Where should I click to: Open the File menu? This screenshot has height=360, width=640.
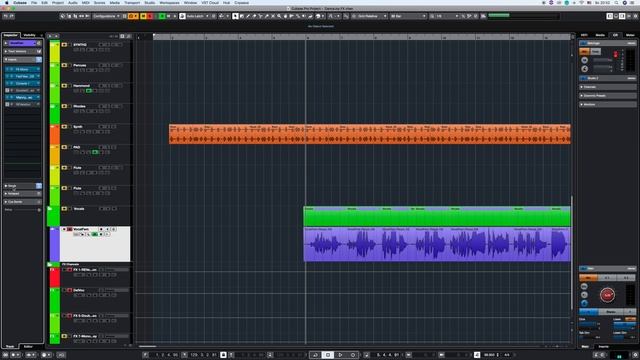[34, 2]
